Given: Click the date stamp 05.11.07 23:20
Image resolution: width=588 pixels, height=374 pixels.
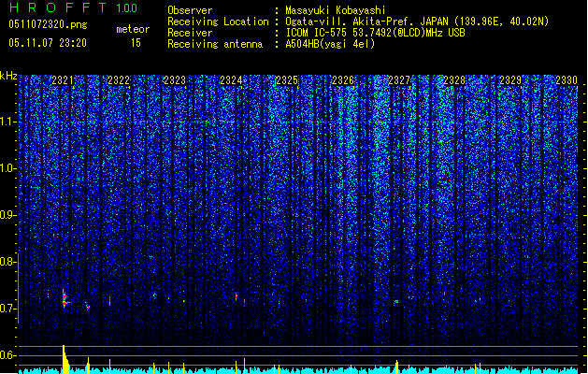Looking at the screenshot, I should (48, 43).
